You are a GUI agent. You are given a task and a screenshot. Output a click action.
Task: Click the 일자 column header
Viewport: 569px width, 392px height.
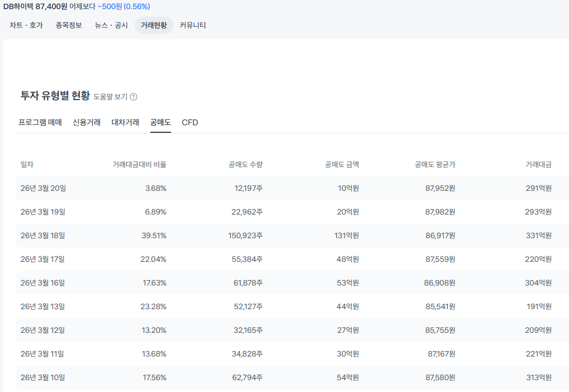coord(27,165)
